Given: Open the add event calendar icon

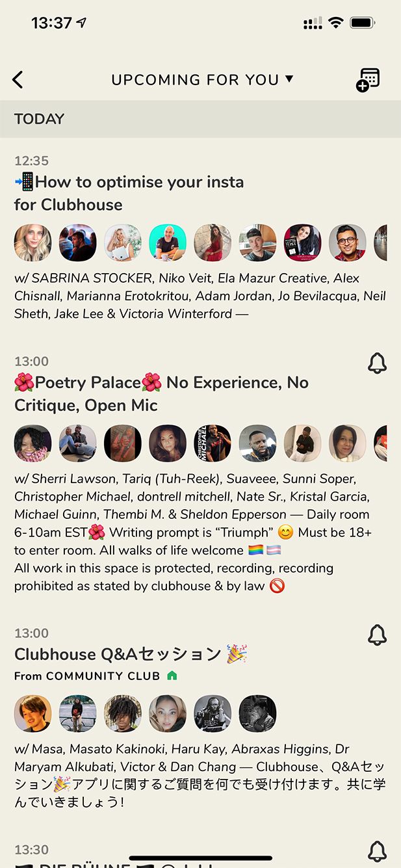Looking at the screenshot, I should (368, 80).
